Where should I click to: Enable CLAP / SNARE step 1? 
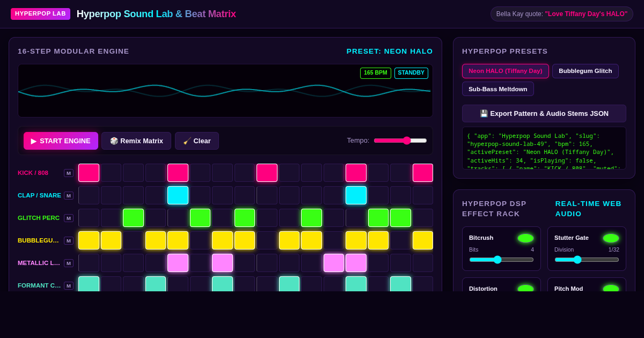[89, 195]
